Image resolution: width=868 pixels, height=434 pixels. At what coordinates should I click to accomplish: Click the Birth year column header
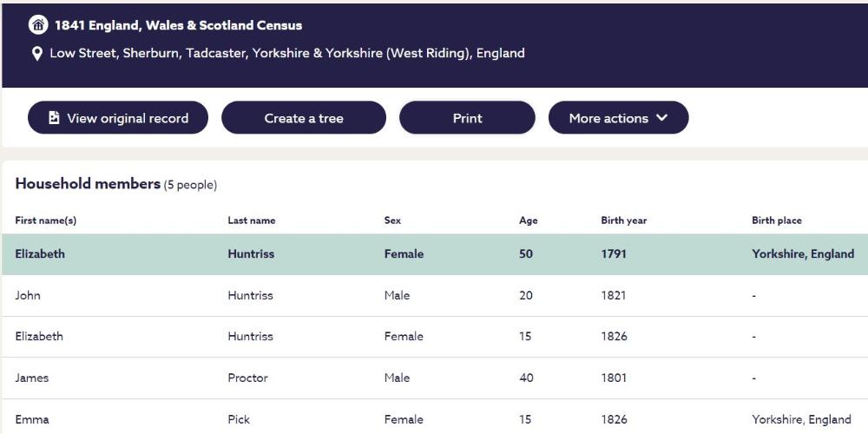click(x=624, y=220)
